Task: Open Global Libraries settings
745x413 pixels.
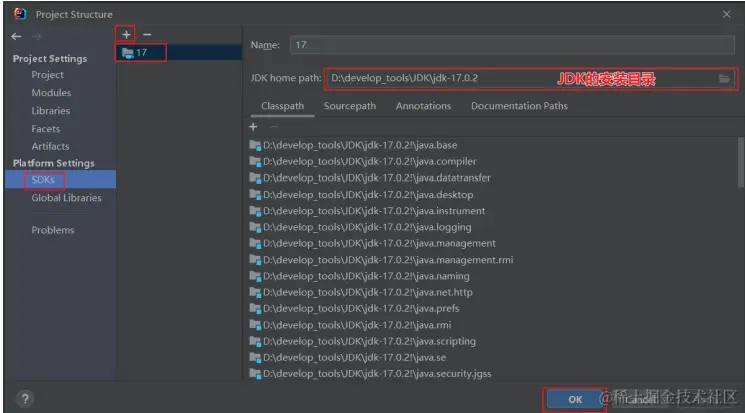Action: tap(67, 198)
